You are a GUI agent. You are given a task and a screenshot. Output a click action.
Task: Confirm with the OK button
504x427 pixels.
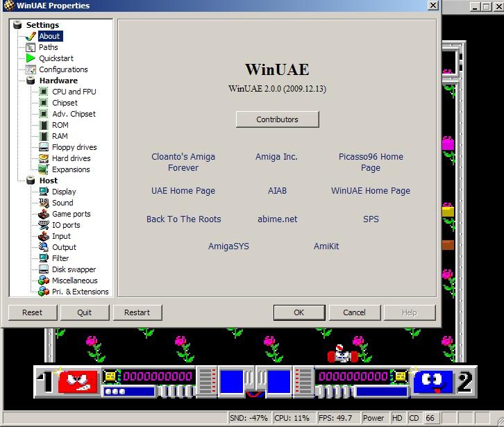299,312
